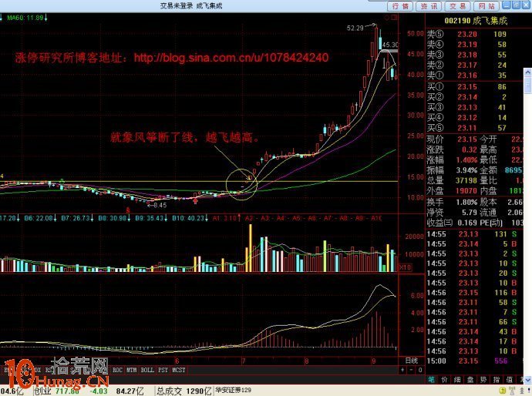Switch indicator to MTM tab
This screenshot has height=396, width=532.
132,370
